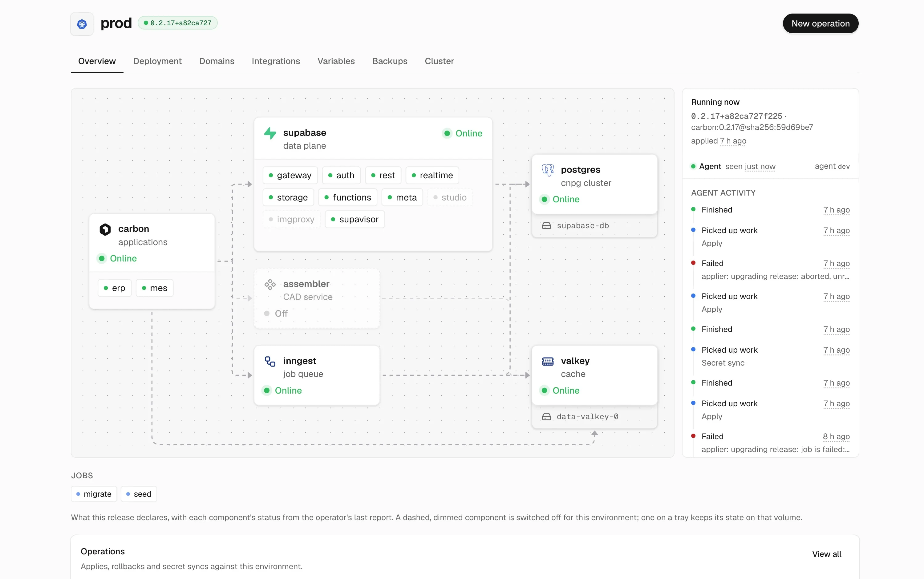Screen dimensions: 924x579
Task: Click View all operations link
Action: [x=826, y=554]
